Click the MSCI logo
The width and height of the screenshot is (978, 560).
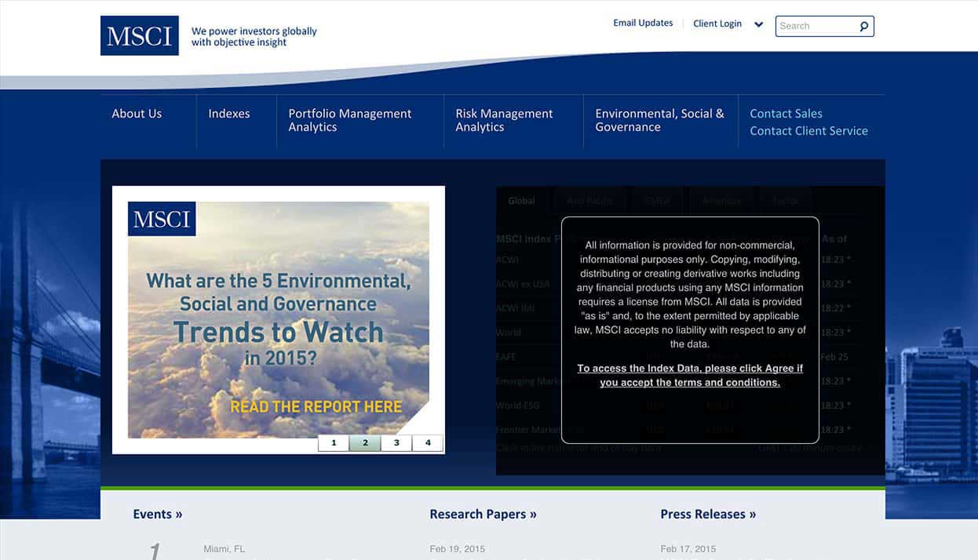139,35
